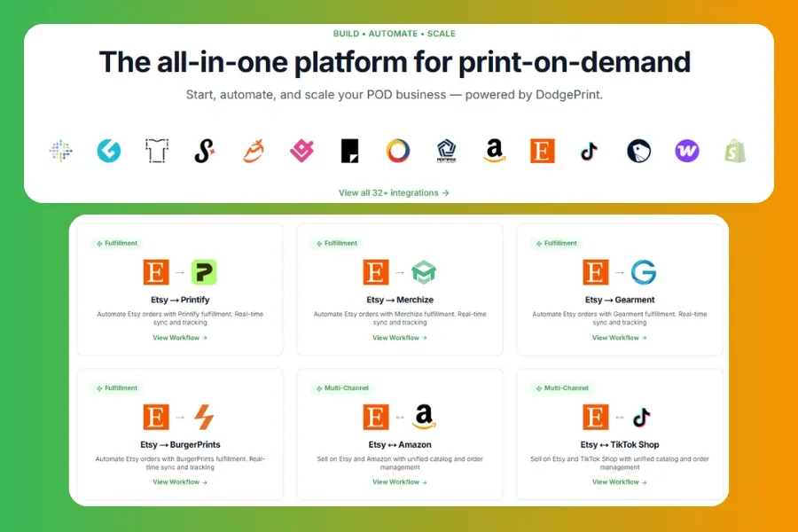Click the black square folded-corner logo
This screenshot has height=532, width=798.
(349, 152)
